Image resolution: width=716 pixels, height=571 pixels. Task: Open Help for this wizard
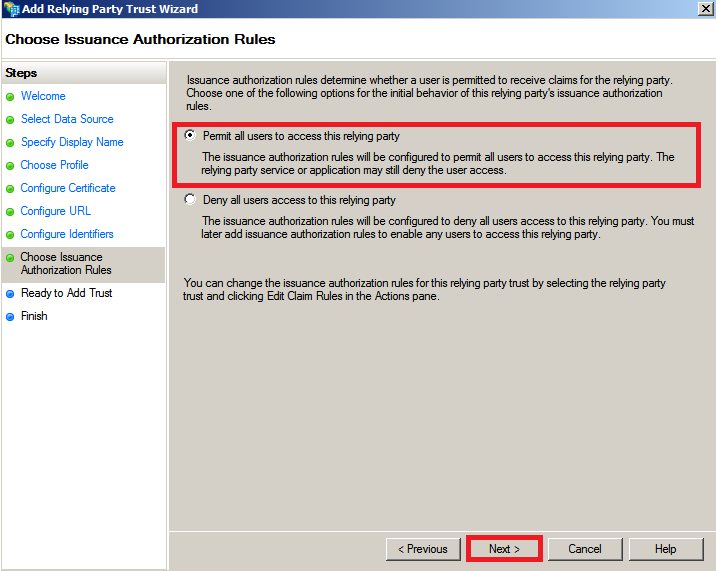(665, 549)
